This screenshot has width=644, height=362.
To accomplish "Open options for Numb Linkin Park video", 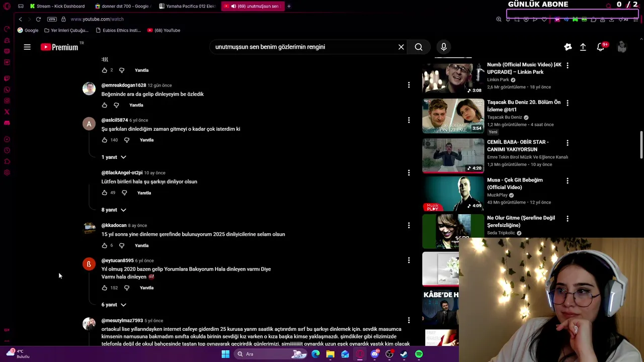I will click(568, 65).
